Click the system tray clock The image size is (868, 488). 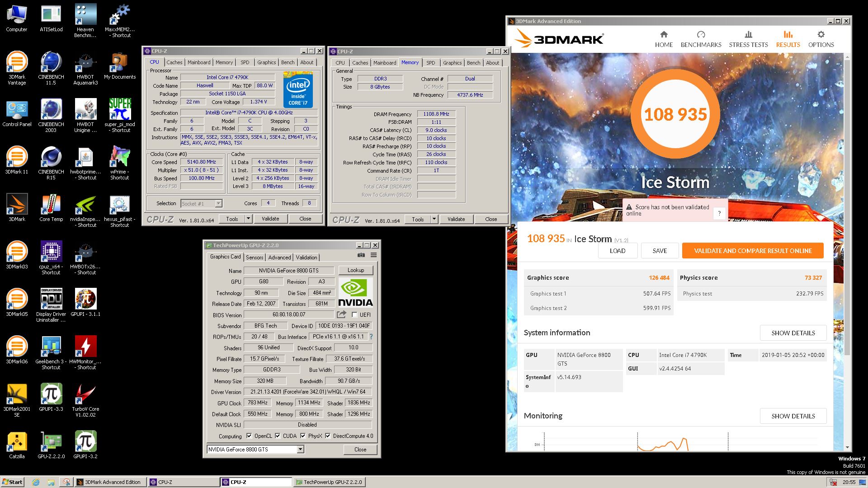pyautogui.click(x=849, y=482)
